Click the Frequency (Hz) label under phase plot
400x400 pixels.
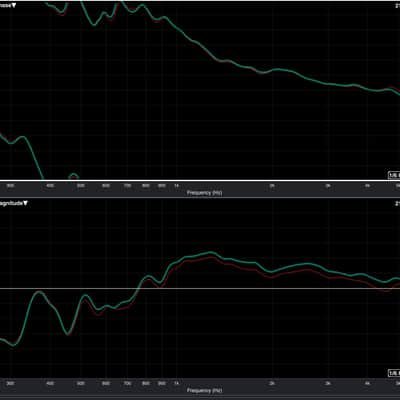pyautogui.click(x=204, y=192)
